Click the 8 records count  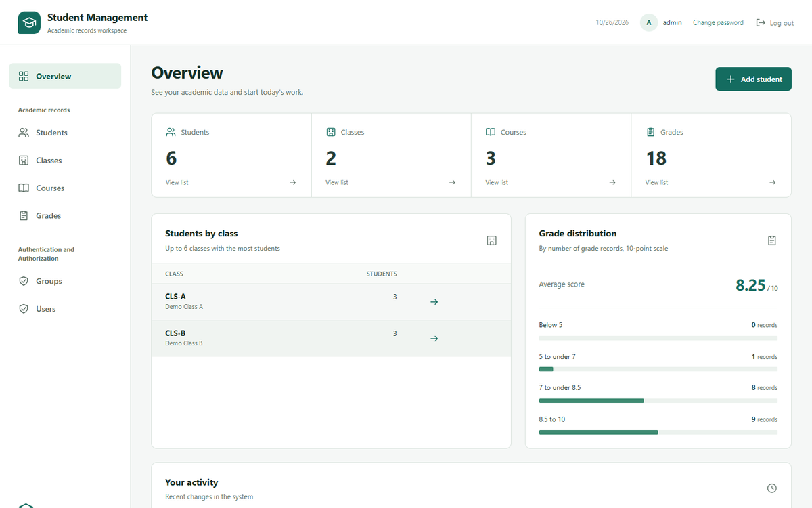pyautogui.click(x=765, y=388)
